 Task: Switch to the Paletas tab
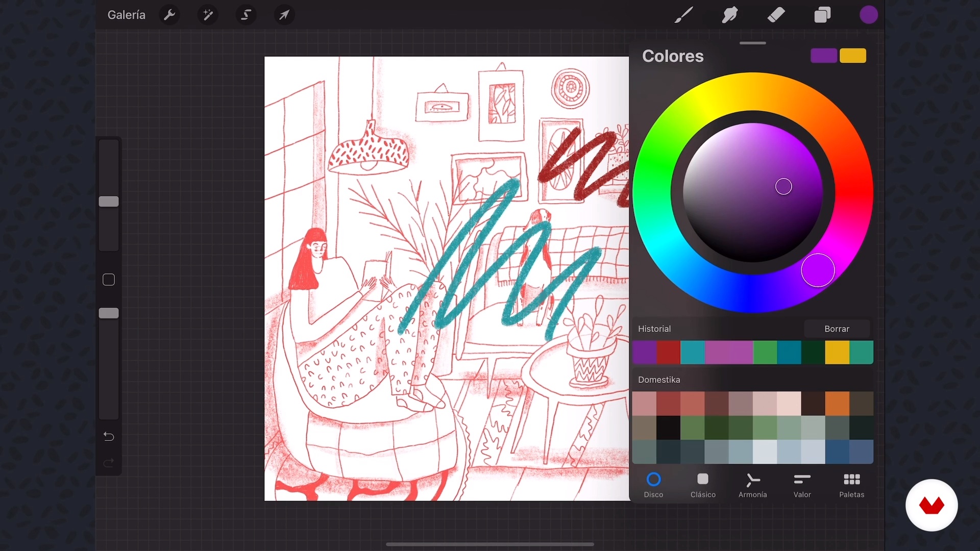click(x=851, y=485)
